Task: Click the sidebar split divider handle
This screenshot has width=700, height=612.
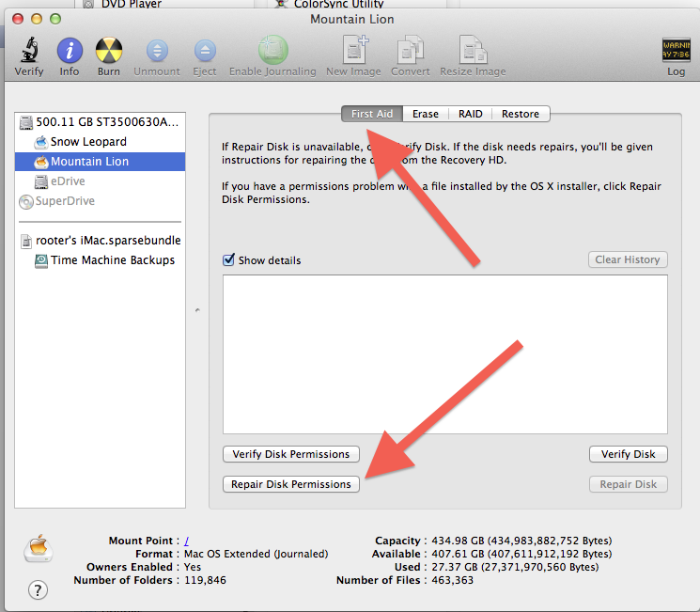Action: [197, 309]
